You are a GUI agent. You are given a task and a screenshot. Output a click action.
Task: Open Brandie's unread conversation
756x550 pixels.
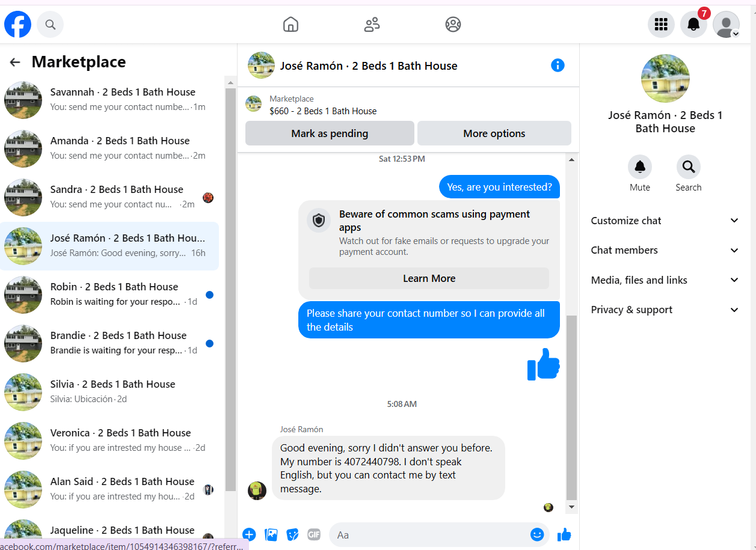[109, 343]
